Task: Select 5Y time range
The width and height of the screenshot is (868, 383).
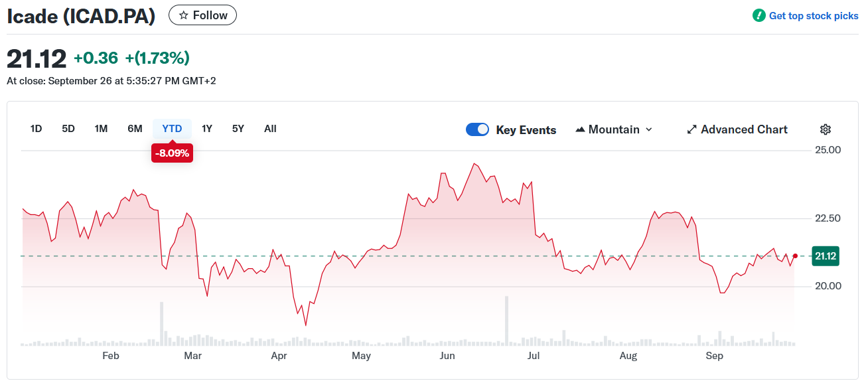Action: pyautogui.click(x=238, y=129)
